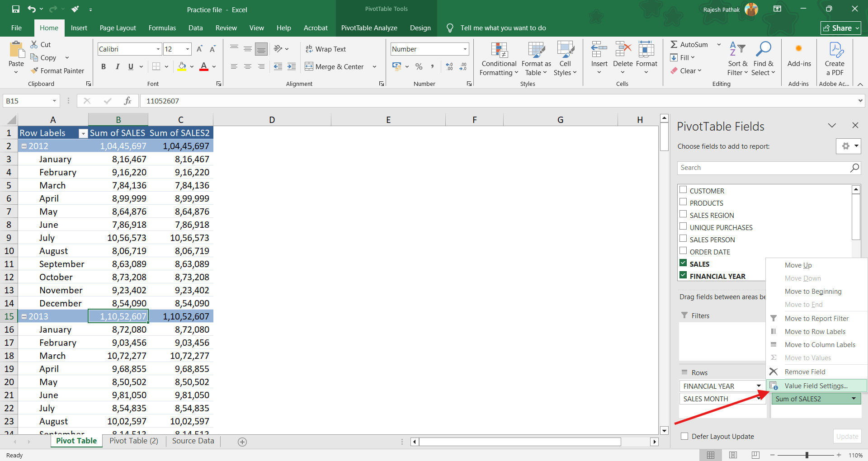Screen dimensions: 868x461
Task: Uncheck the SALES field checkbox
Action: (x=683, y=263)
